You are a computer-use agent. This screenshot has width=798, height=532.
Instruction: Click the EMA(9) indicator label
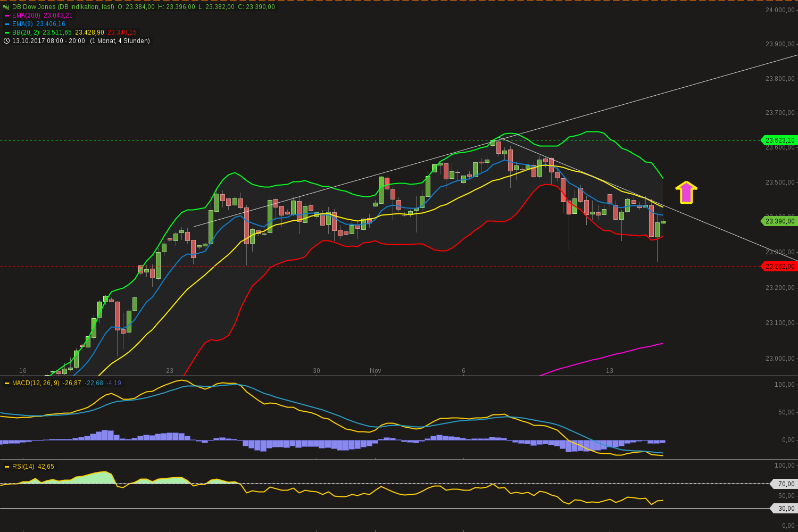23,24
